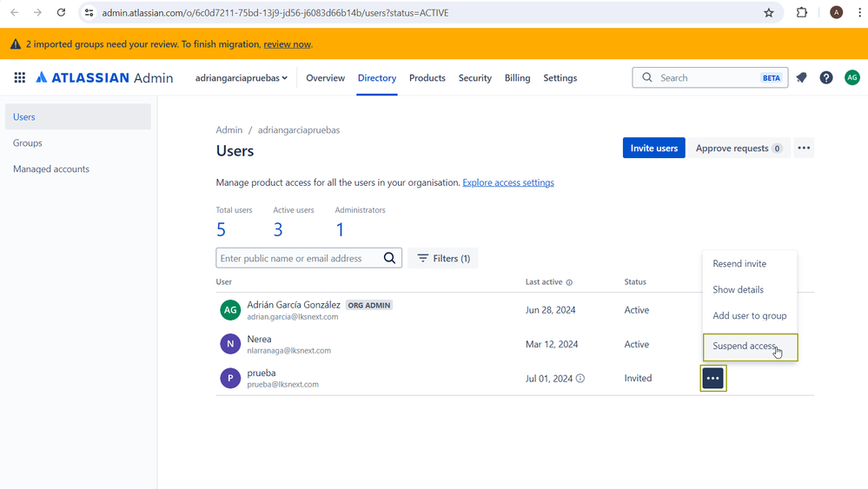Expand the adriangarciapruebas organisation dropdown
This screenshot has height=489, width=868.
pos(242,78)
